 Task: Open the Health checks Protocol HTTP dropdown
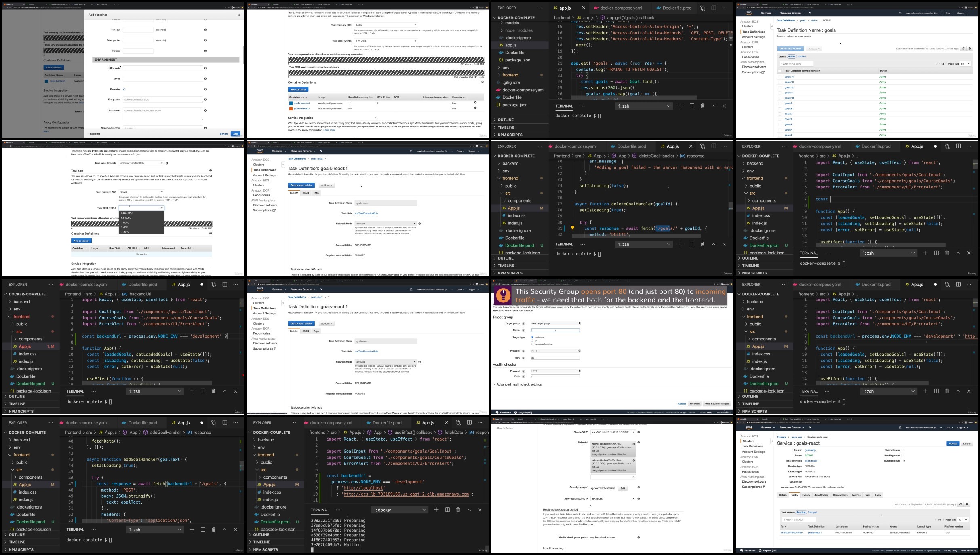click(555, 371)
